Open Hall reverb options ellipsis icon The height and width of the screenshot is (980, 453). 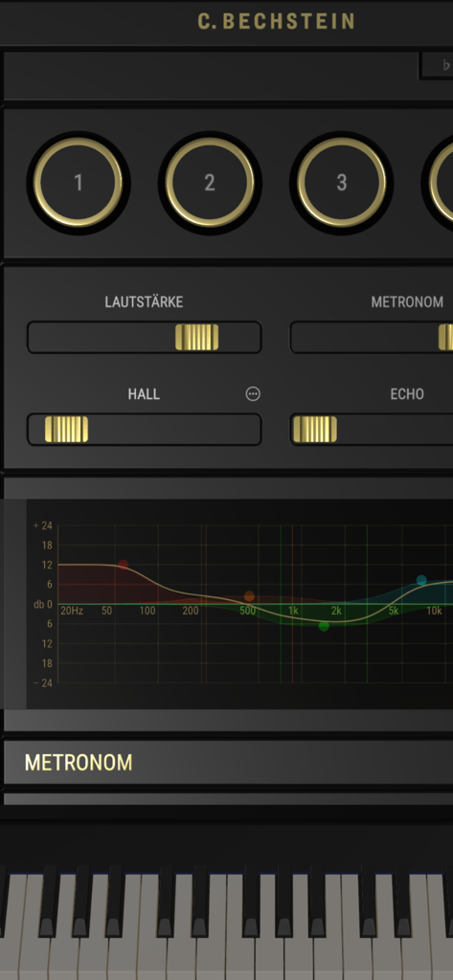click(253, 393)
